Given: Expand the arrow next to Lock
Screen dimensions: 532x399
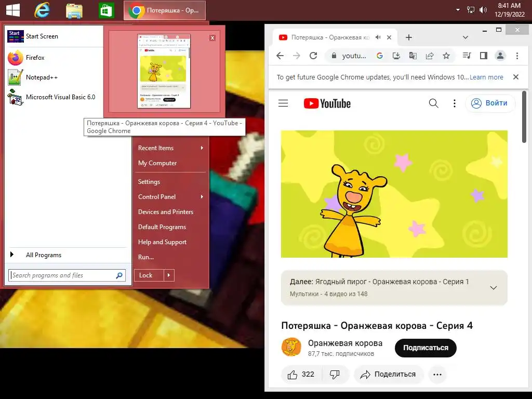Looking at the screenshot, I should [169, 275].
